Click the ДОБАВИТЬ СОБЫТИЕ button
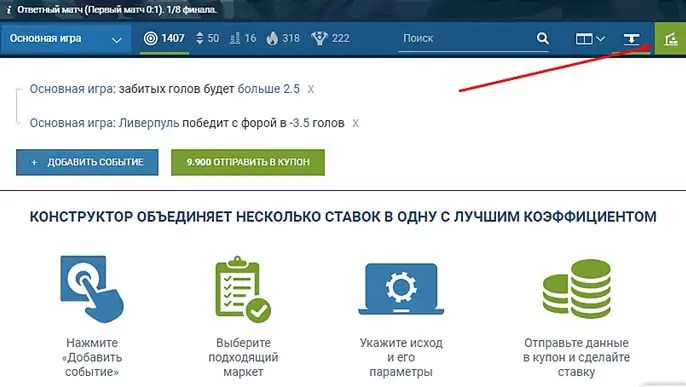The image size is (686, 387). [87, 162]
